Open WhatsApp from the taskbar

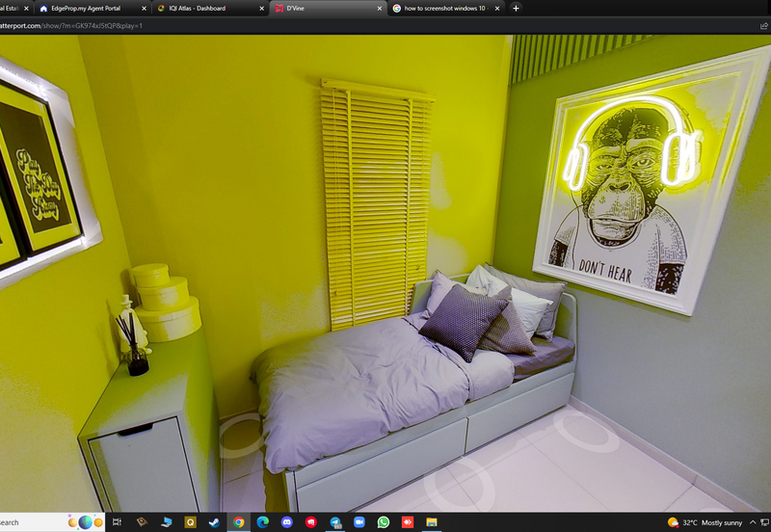click(x=384, y=522)
